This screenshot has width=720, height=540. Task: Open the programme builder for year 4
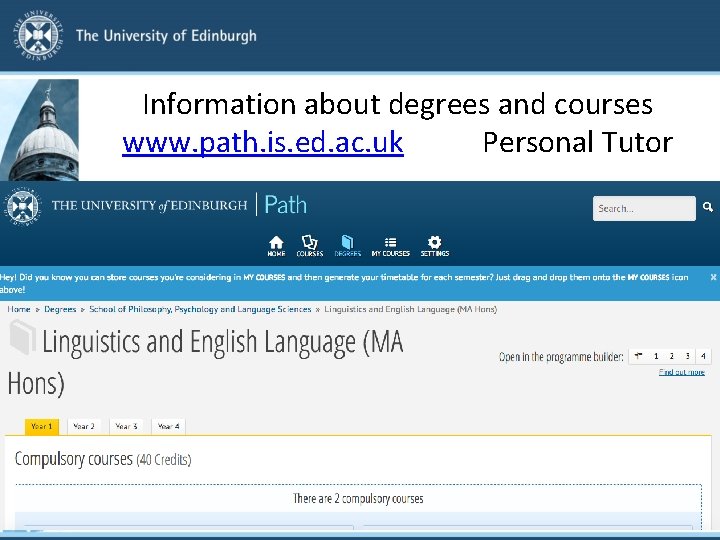point(703,356)
